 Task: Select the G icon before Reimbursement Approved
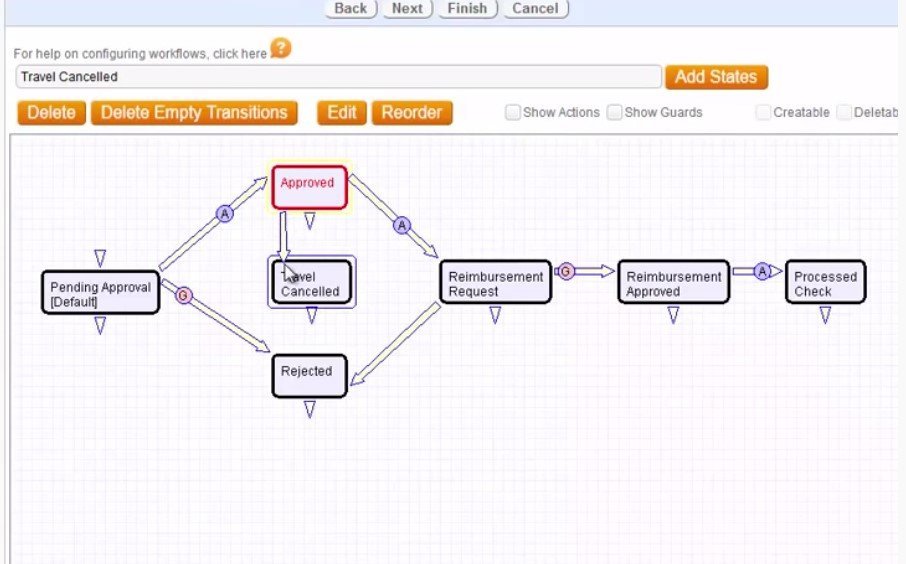(566, 271)
